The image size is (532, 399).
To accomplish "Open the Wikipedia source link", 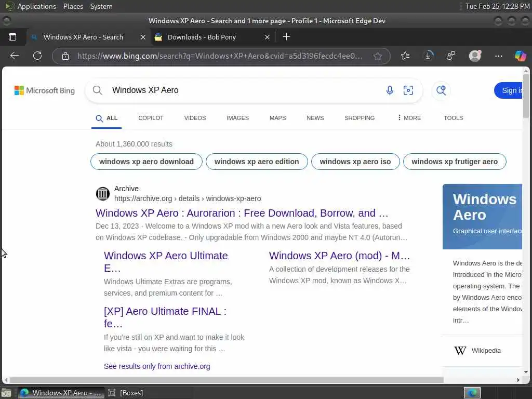I will pyautogui.click(x=477, y=351).
